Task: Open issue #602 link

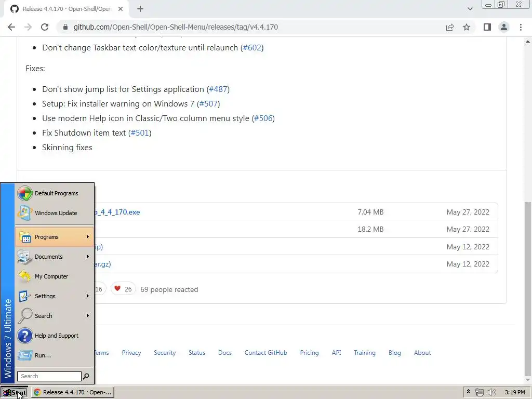Action: click(x=252, y=47)
